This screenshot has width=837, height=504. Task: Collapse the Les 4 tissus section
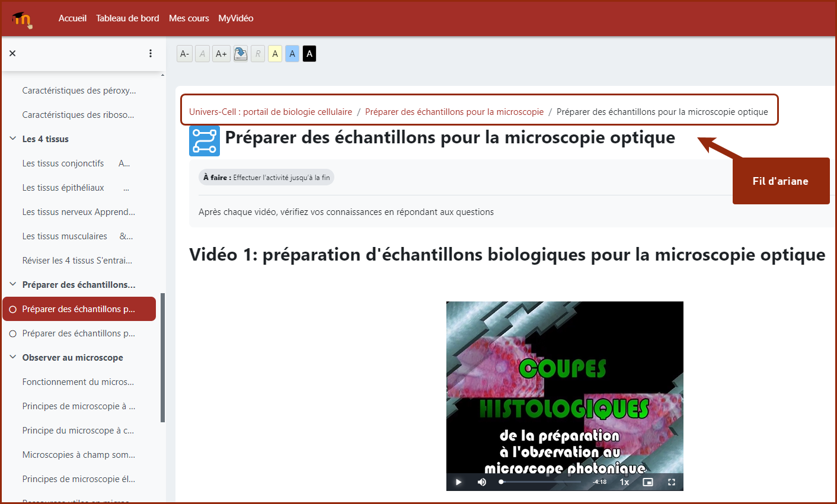tap(12, 139)
